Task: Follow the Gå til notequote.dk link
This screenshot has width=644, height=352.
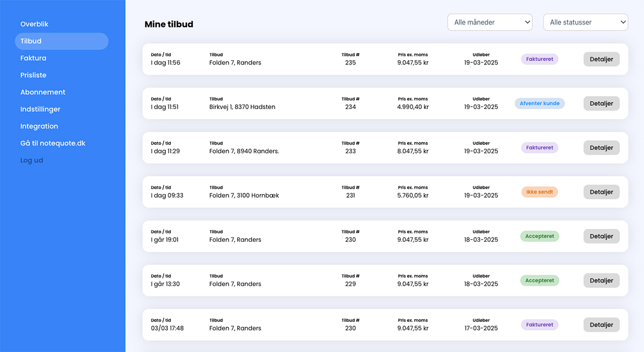Action: tap(53, 143)
